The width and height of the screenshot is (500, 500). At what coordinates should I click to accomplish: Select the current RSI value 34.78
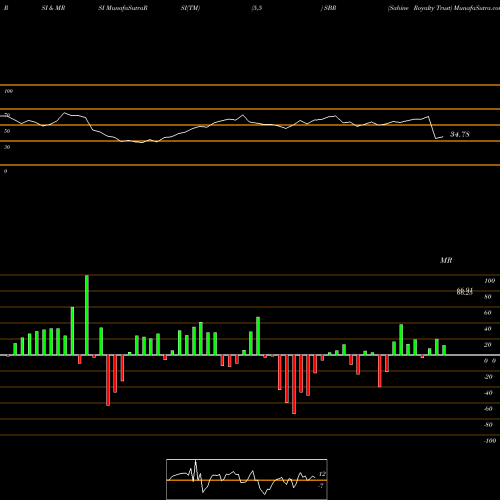tap(460, 134)
